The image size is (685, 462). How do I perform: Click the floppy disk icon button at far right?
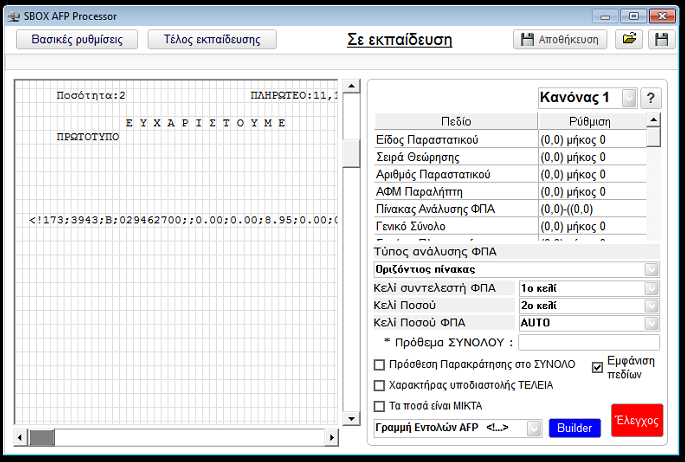[661, 39]
